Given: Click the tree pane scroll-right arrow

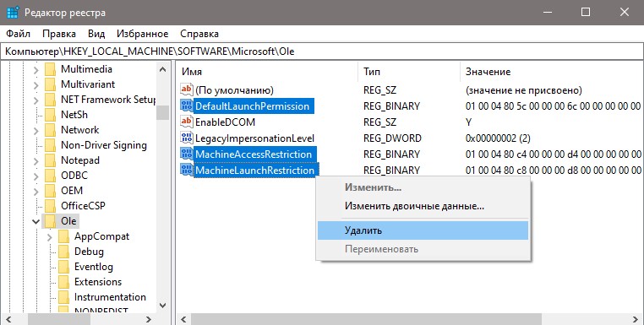Looking at the screenshot, I should pyautogui.click(x=149, y=319).
